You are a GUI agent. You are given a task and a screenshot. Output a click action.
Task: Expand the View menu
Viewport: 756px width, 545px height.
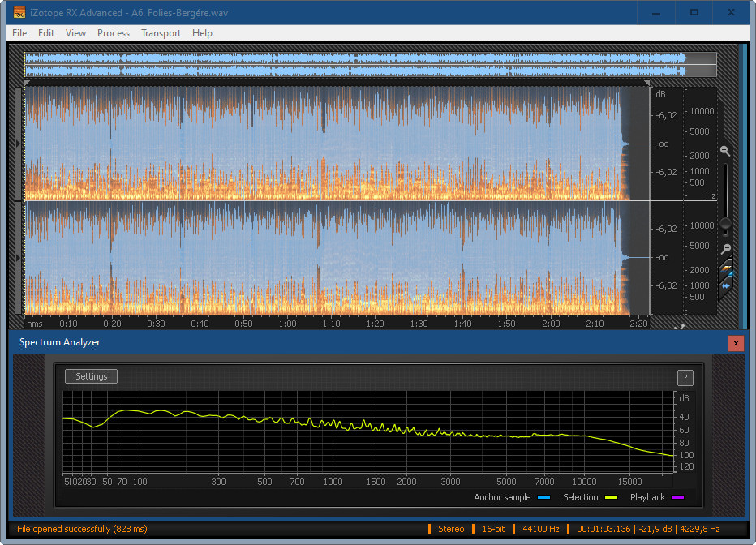pos(75,33)
